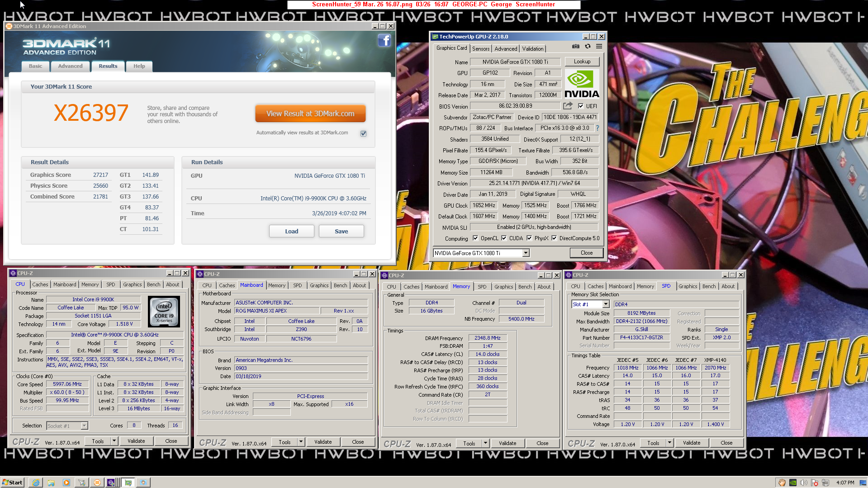Open Advanced tab in GPU-Z
The image size is (868, 488).
tap(505, 49)
